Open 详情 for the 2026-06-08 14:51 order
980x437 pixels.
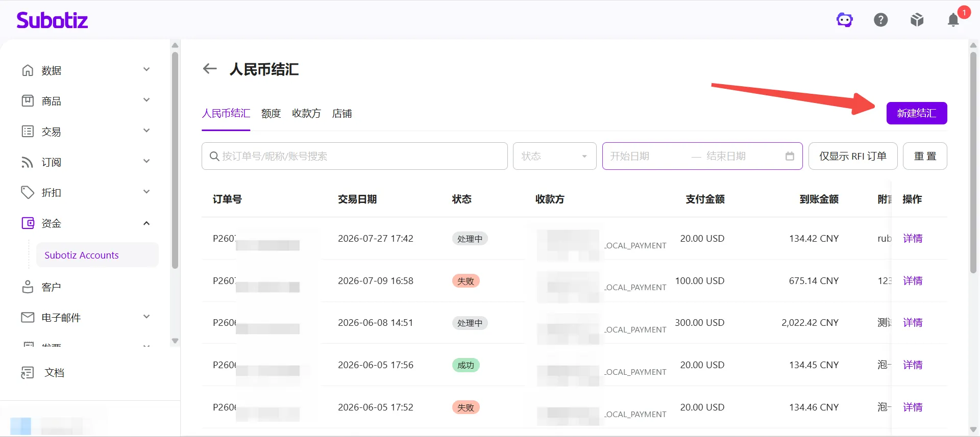(913, 322)
